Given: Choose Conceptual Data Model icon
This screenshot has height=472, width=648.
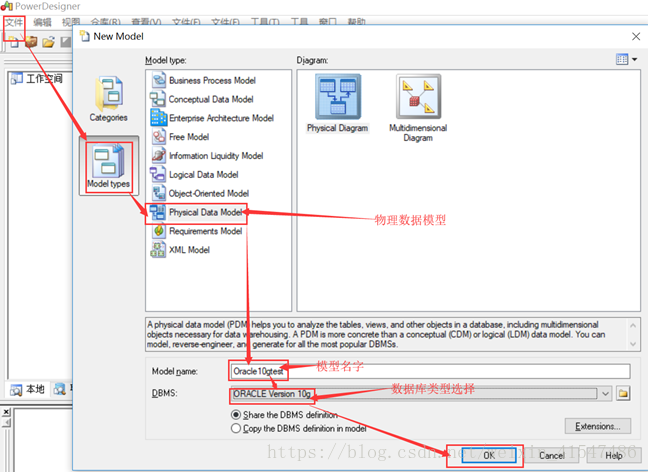Looking at the screenshot, I should [158, 99].
